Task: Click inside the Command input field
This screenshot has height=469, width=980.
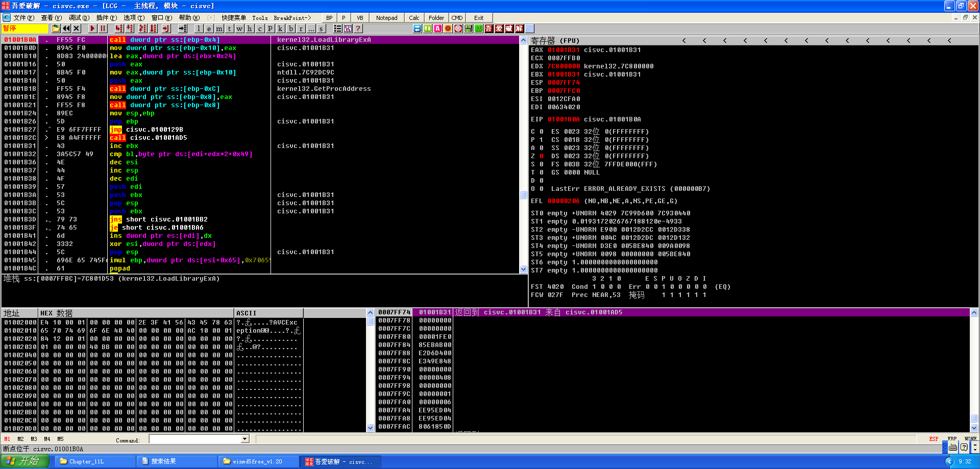Action: point(195,439)
